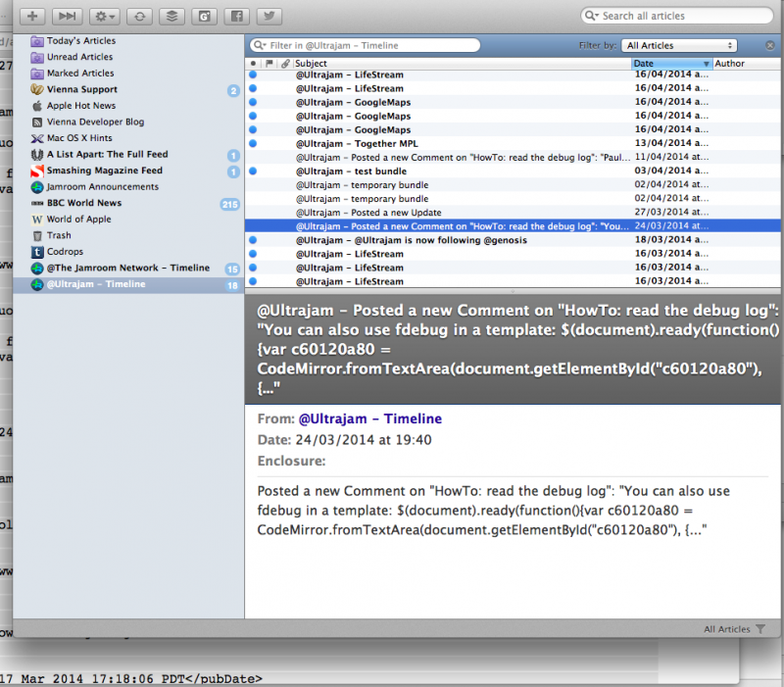Toggle unread dot on Together MPL article

pyautogui.click(x=252, y=144)
